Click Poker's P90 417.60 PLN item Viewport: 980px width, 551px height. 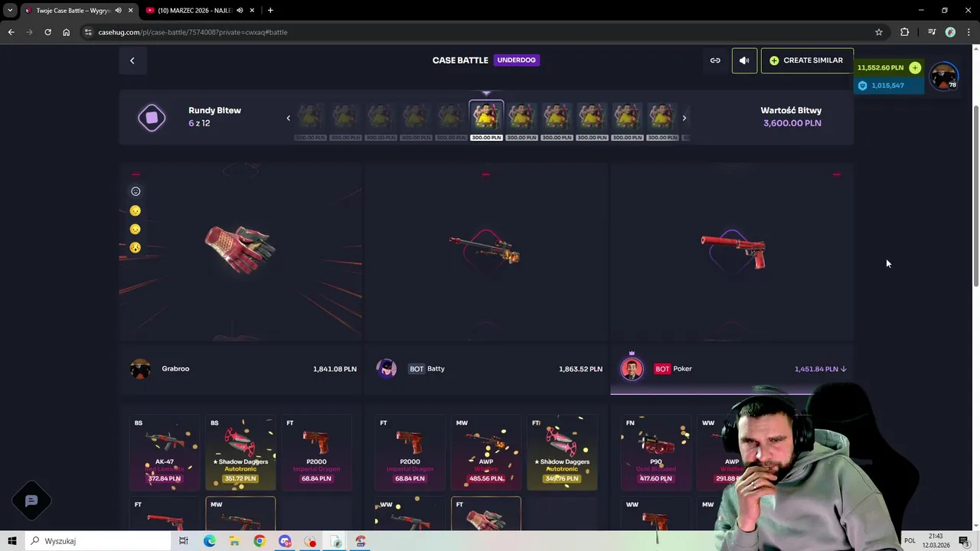(x=656, y=452)
